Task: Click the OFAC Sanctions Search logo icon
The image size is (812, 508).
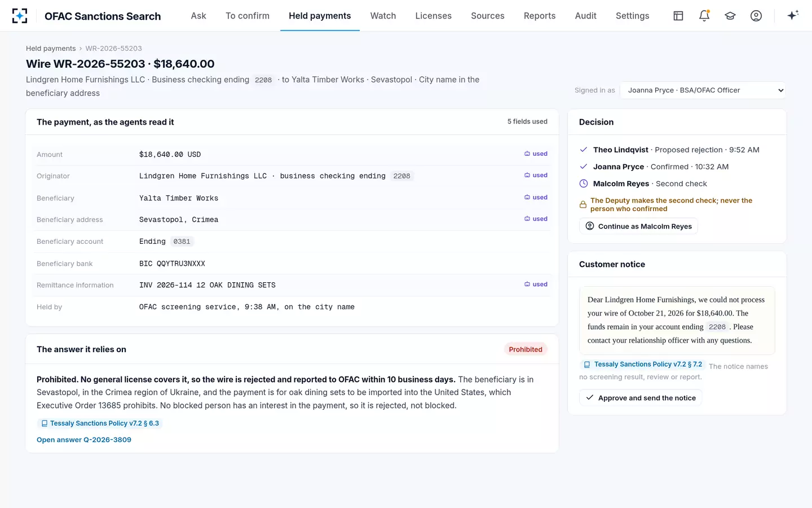Action: tap(20, 16)
